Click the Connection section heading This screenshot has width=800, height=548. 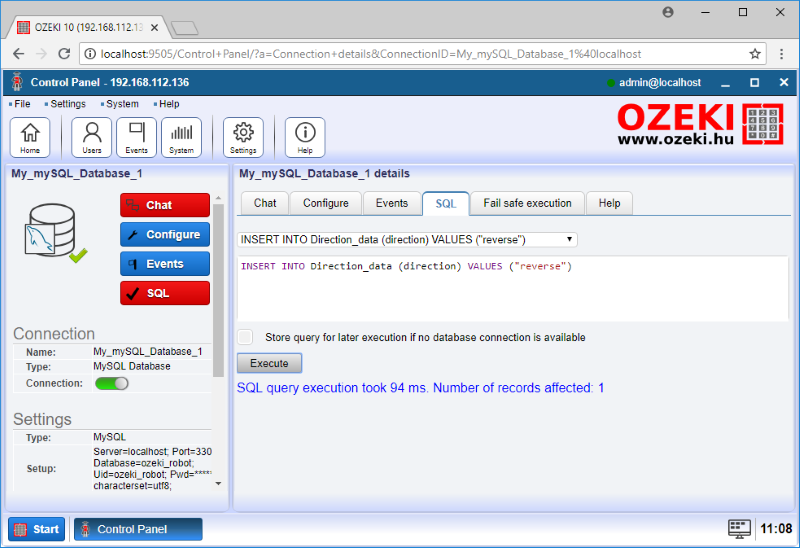pos(54,334)
